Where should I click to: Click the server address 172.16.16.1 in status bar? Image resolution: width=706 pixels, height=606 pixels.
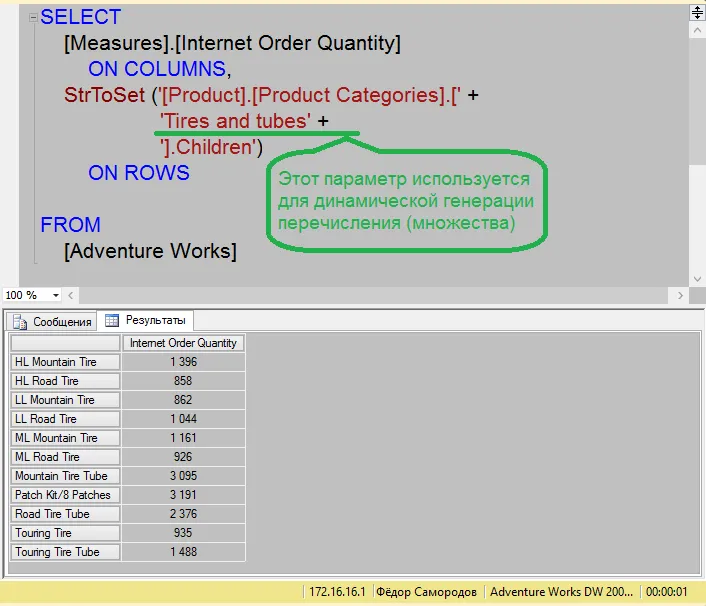(337, 592)
